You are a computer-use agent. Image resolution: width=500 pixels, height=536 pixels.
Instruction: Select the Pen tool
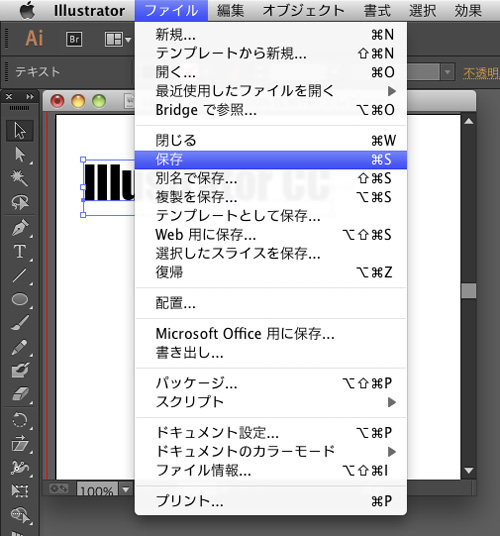(x=20, y=228)
